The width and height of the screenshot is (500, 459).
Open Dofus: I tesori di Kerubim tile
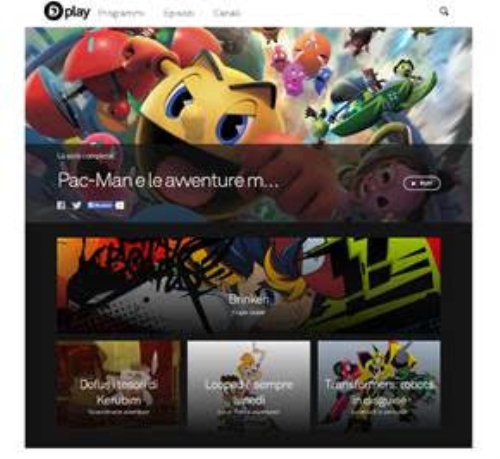click(118, 383)
